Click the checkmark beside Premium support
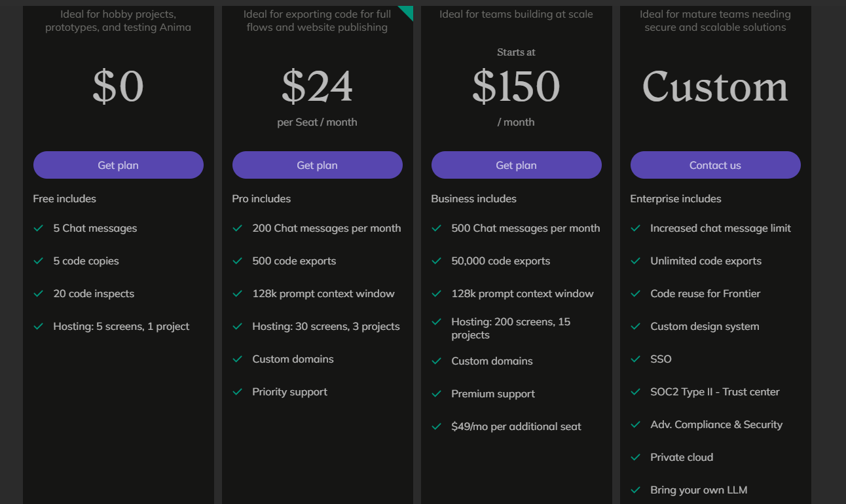 coord(437,394)
